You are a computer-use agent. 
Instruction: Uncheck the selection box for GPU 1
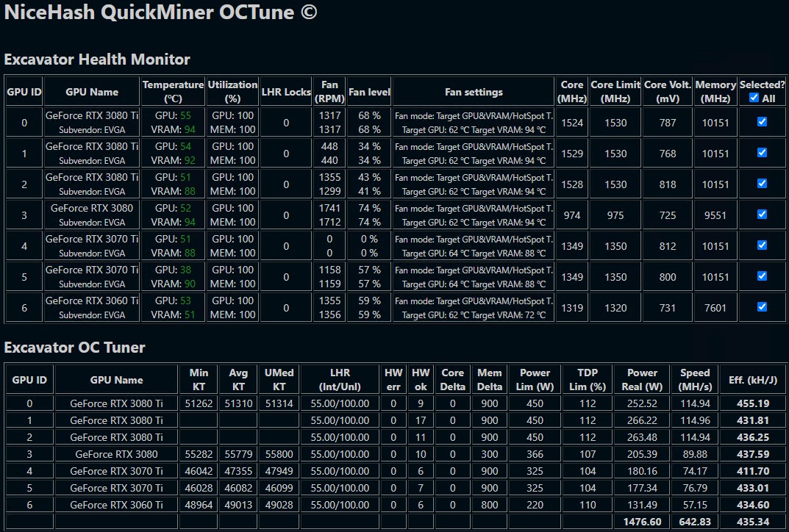[x=762, y=152]
